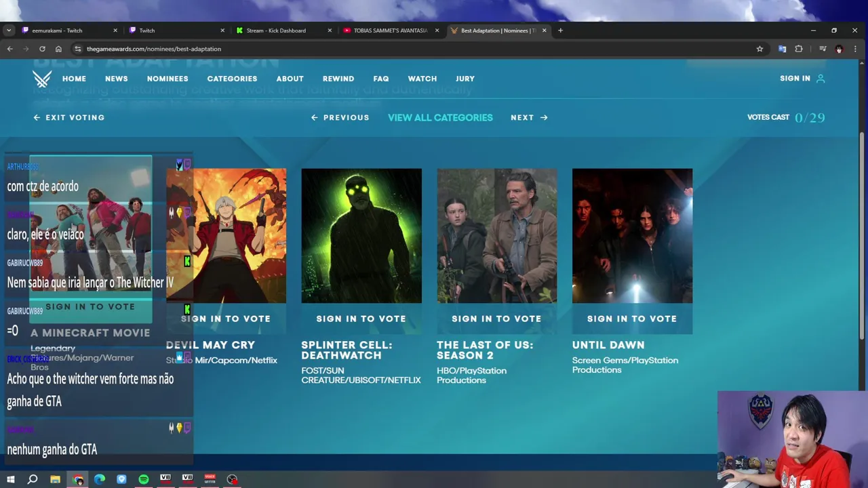Screen dimensions: 868x488
Task: Open ABOUT in site navigation
Action: tap(290, 79)
